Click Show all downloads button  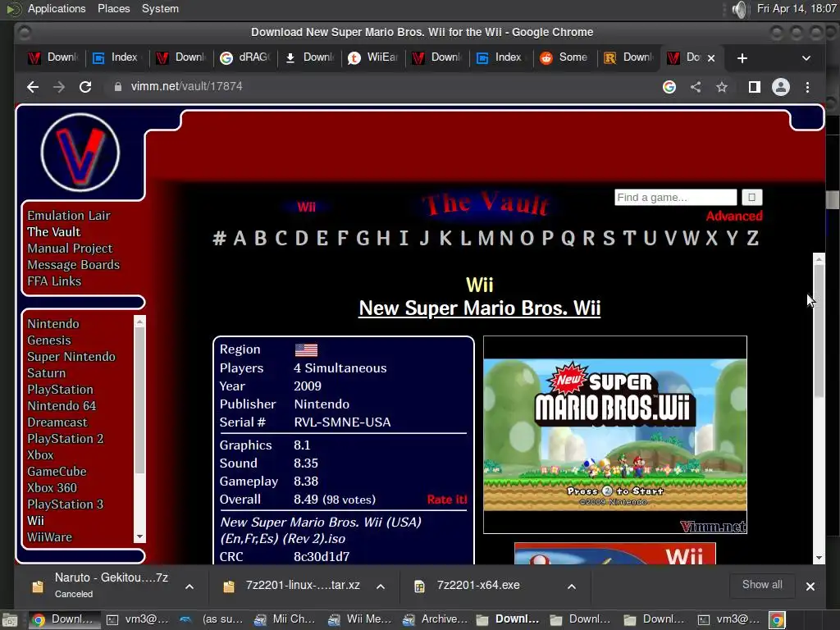(x=762, y=585)
